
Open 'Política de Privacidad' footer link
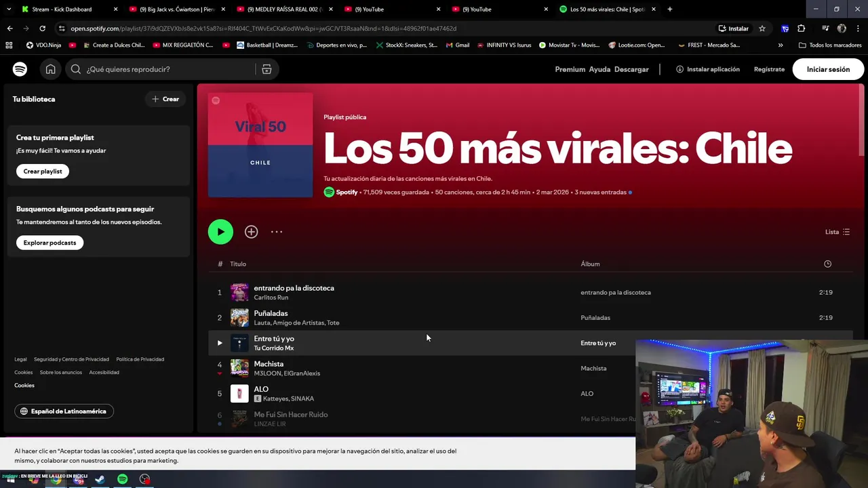pyautogui.click(x=140, y=359)
